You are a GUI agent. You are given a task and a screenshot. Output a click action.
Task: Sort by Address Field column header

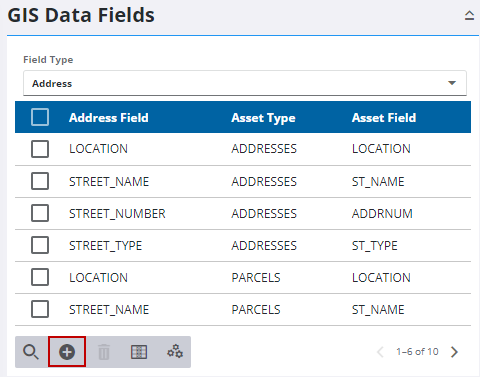(109, 118)
